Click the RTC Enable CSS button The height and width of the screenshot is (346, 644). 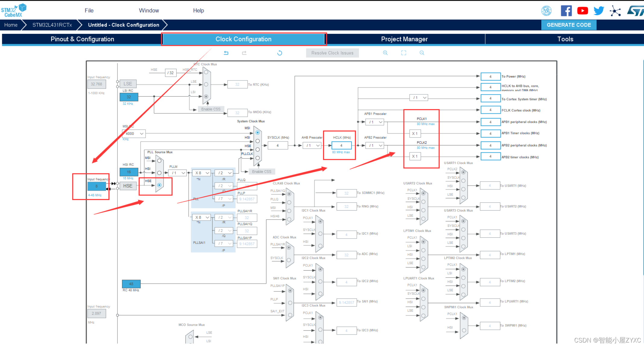click(x=211, y=109)
